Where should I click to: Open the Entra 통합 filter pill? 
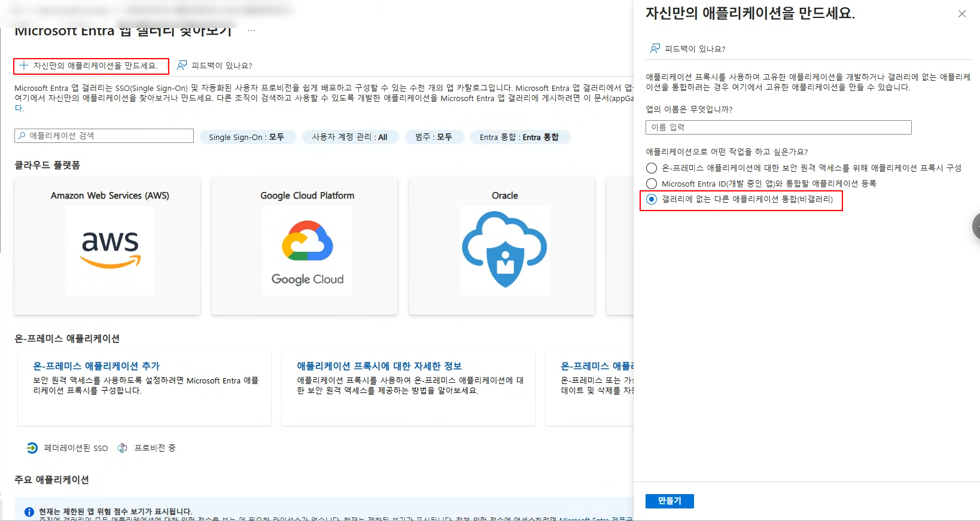pos(520,137)
